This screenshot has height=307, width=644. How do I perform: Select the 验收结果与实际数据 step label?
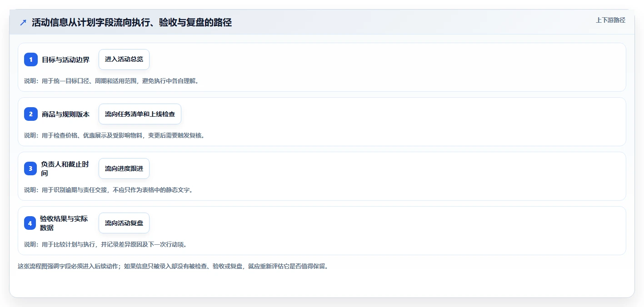click(64, 223)
